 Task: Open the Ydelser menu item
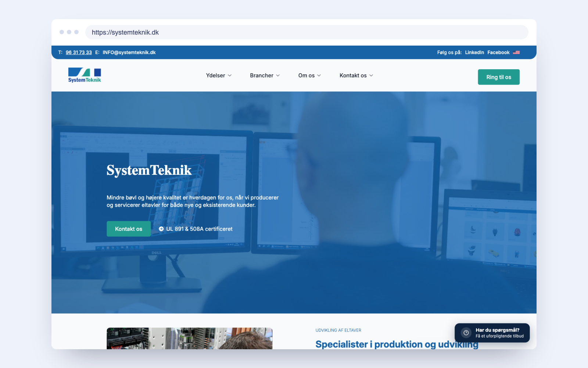pos(215,75)
